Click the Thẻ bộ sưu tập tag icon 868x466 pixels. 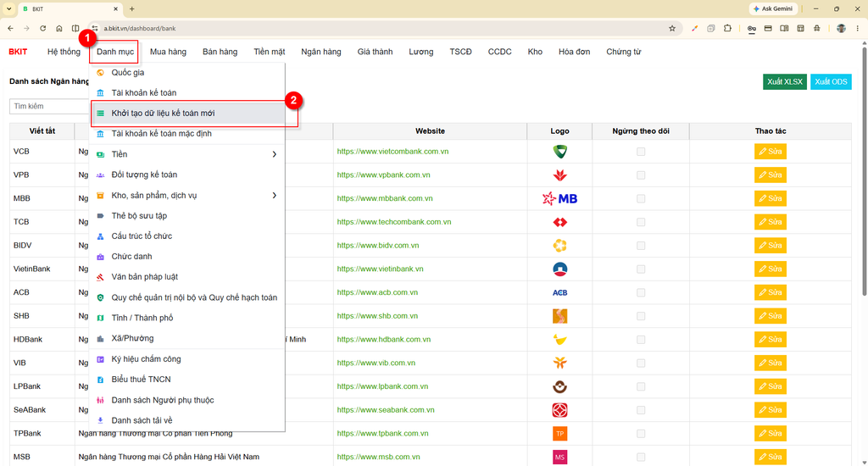tap(100, 216)
